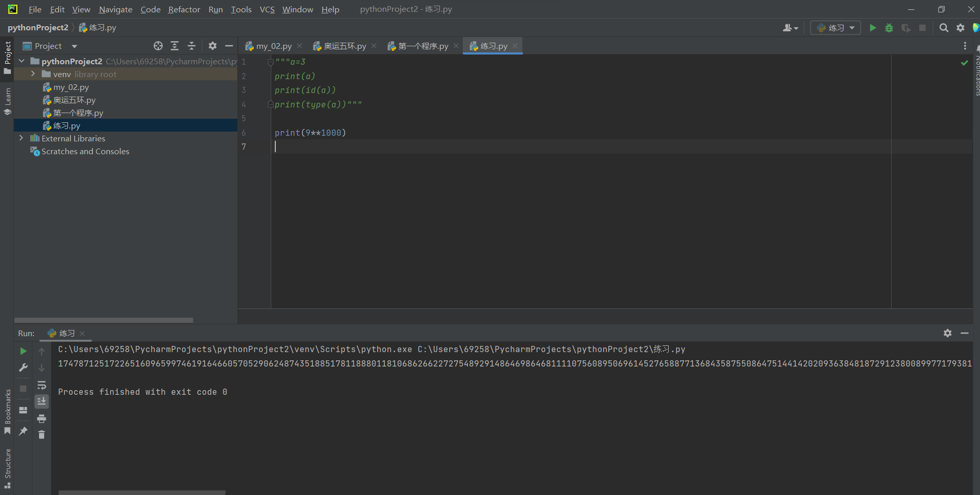Open the 练习 run configuration dropdown
This screenshot has height=495, width=980.
tap(835, 28)
